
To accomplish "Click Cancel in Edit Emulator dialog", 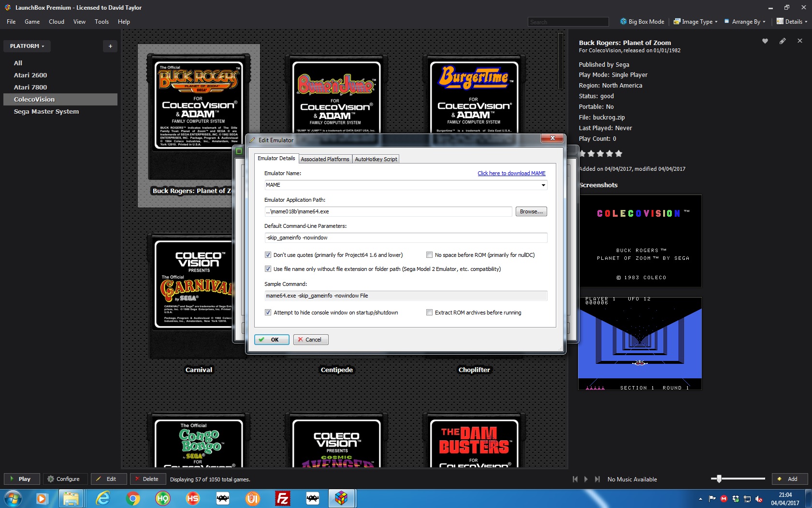I will [311, 340].
